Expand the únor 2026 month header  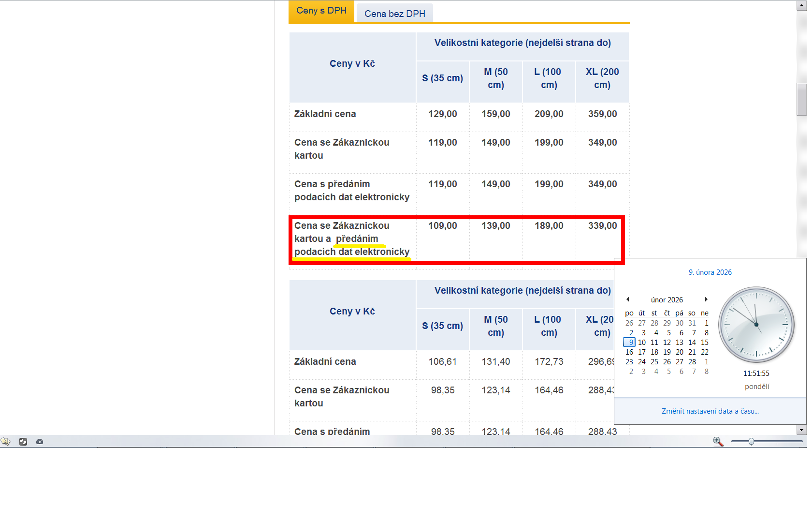point(667,300)
